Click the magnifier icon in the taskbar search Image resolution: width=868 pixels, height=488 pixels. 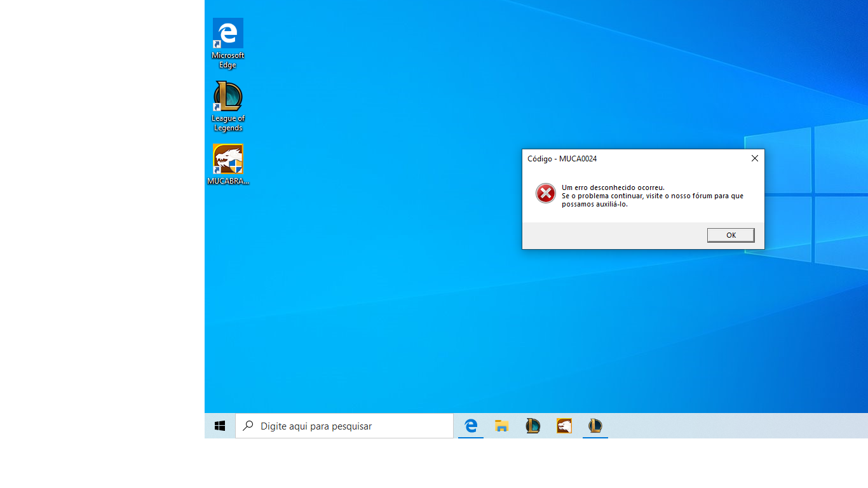(x=248, y=426)
